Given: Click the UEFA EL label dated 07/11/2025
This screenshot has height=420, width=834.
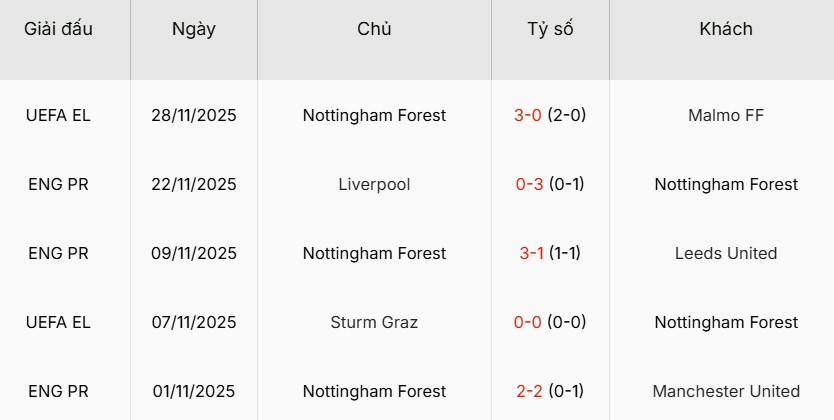Looking at the screenshot, I should click(58, 322).
